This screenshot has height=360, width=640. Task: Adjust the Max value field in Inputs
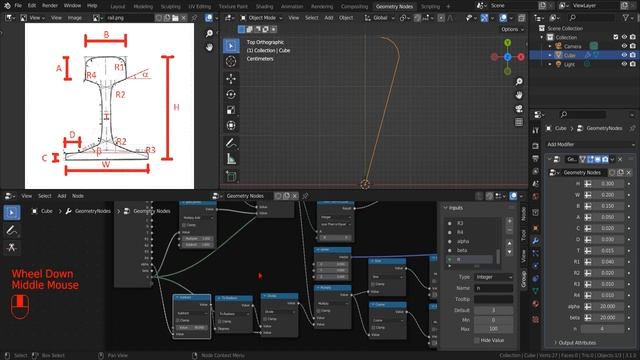tap(493, 329)
